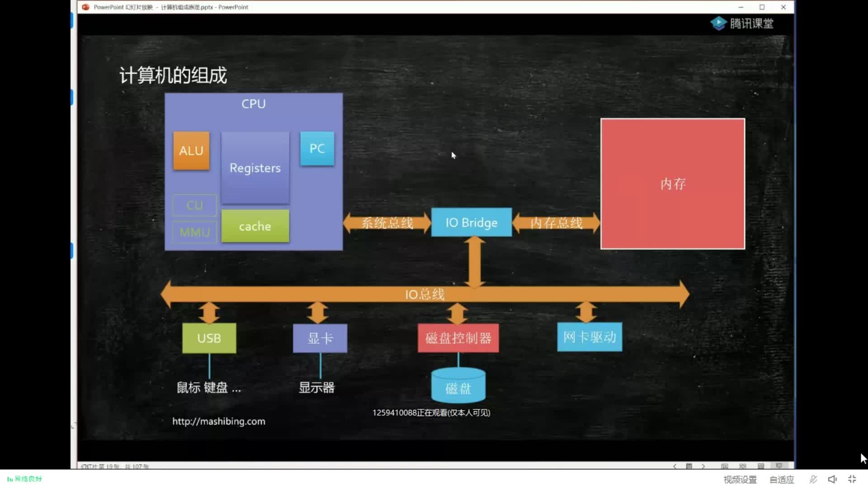The image size is (868, 488).
Task: Click the 内存总线 arrow
Action: pos(557,223)
